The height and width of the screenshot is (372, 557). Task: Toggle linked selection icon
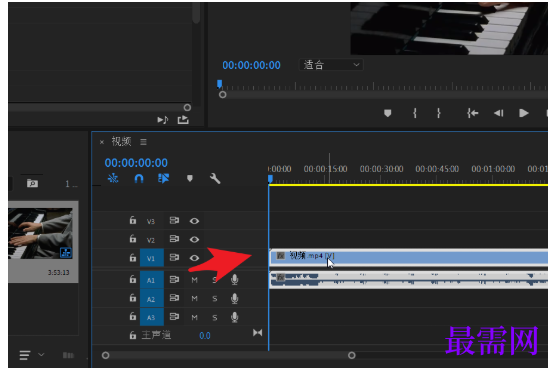click(x=163, y=178)
